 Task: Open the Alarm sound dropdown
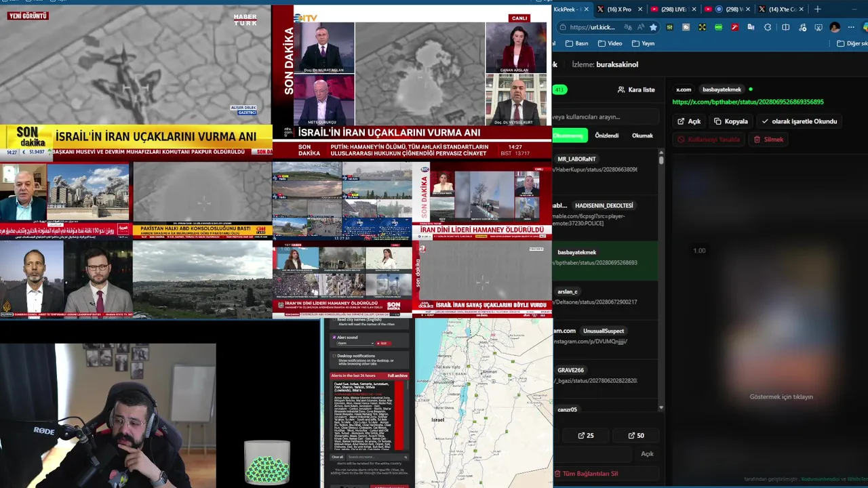point(355,344)
